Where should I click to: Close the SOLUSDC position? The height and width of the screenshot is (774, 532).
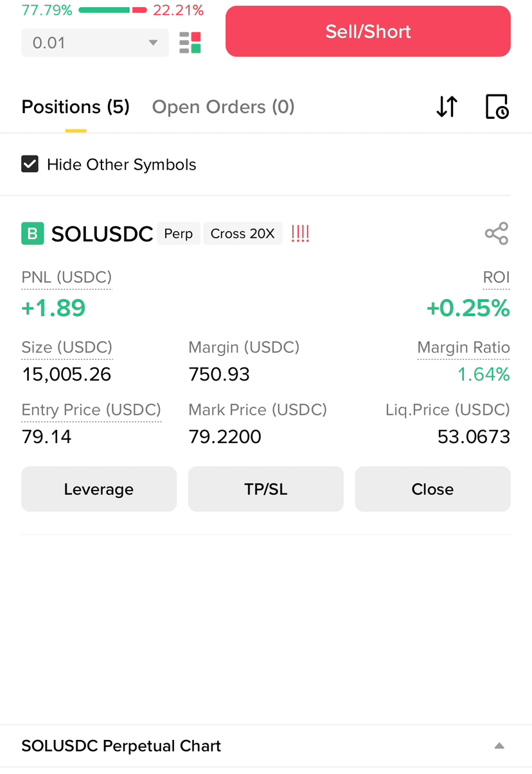pos(433,489)
